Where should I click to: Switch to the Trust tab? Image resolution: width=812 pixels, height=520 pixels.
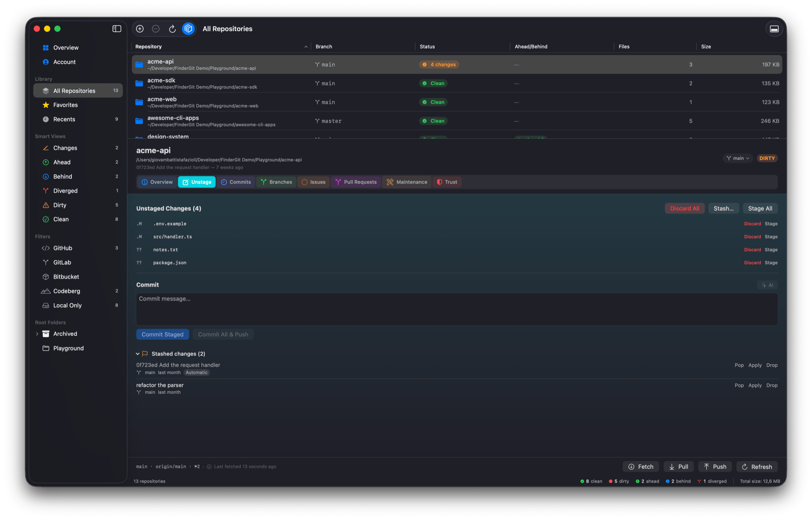[447, 182]
